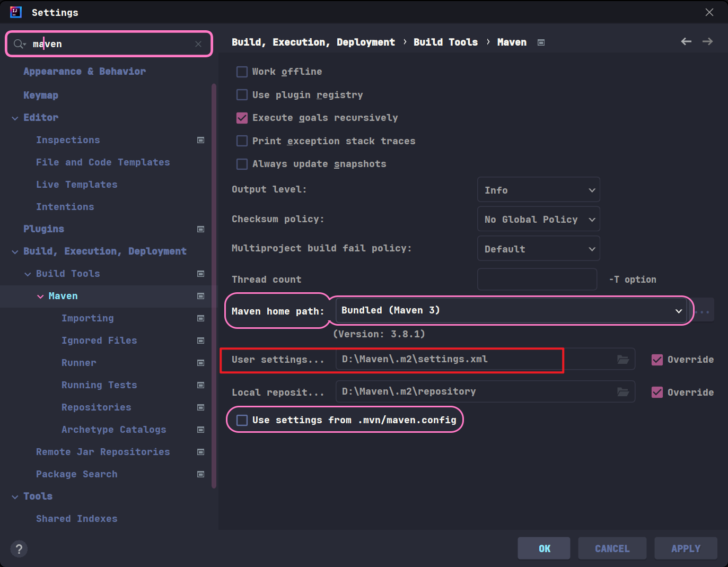Open Checksum policy dropdown
Viewport: 728px width, 567px height.
(539, 219)
